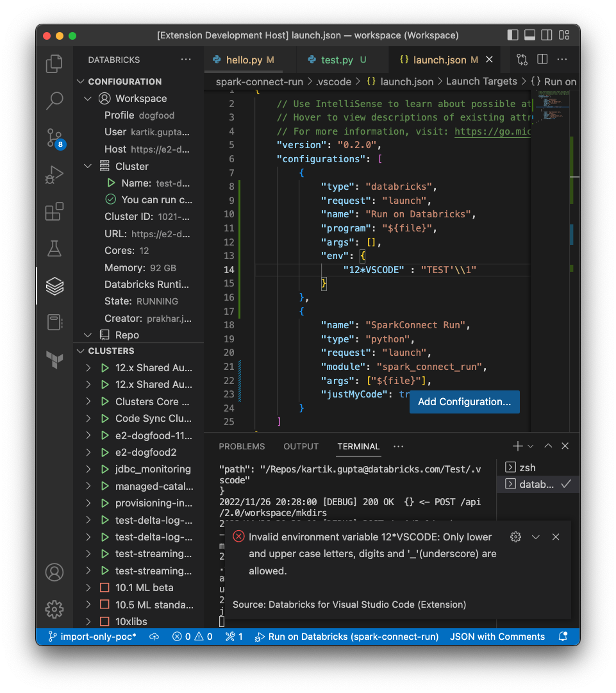Collapse the CLUSTERS section

pos(80,351)
